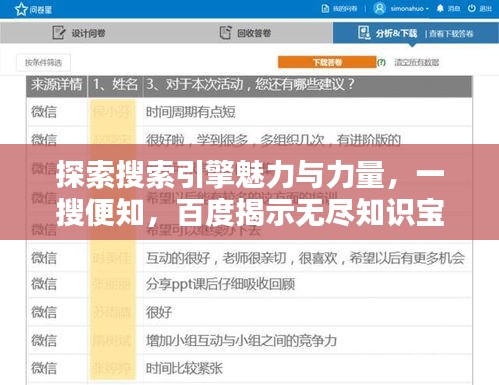Click the user avatar icon
This screenshot has width=499, height=385.
click(379, 8)
